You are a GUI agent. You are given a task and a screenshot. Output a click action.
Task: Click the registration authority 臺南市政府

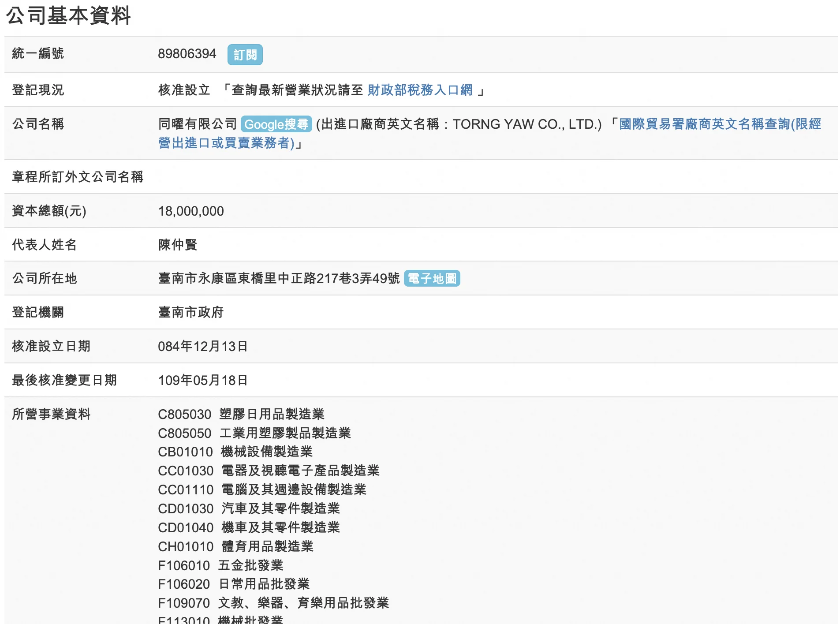pos(191,313)
